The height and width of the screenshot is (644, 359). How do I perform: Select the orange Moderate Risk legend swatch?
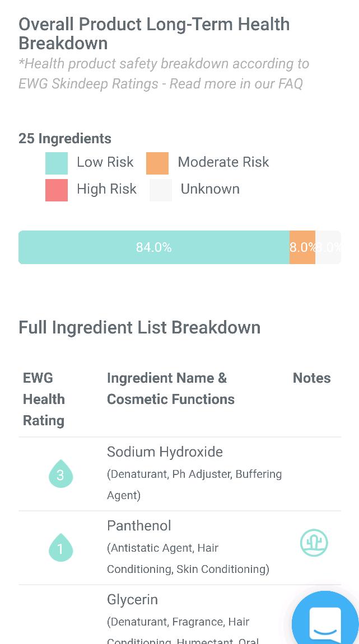click(x=157, y=163)
